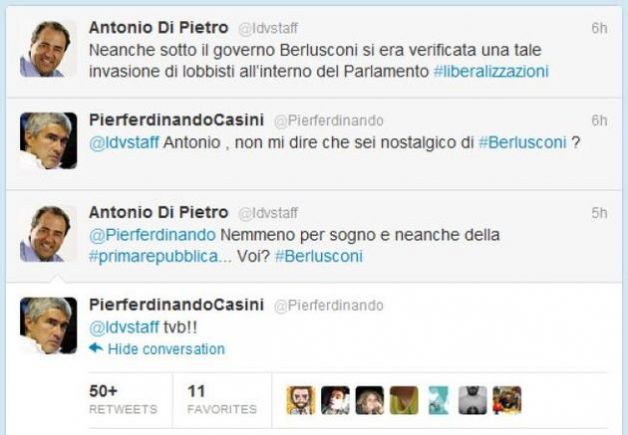Open Pierferdinando Casini's avatar in second tweet
The height and width of the screenshot is (435, 628).
pos(48,141)
